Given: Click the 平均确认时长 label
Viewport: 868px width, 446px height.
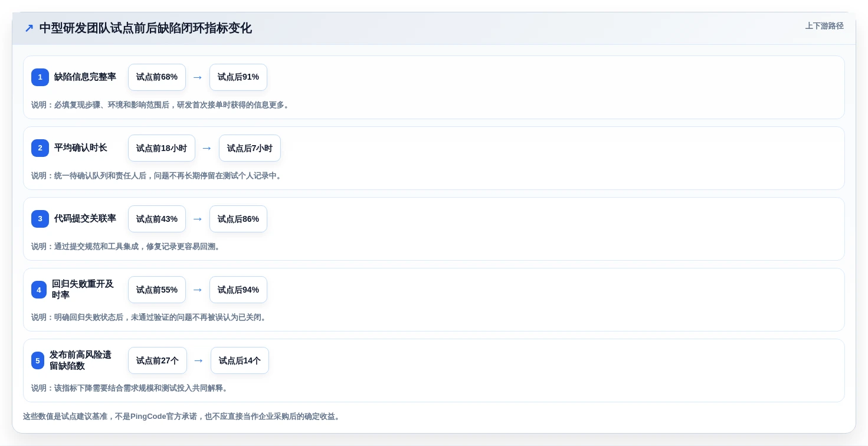Looking at the screenshot, I should tap(81, 147).
